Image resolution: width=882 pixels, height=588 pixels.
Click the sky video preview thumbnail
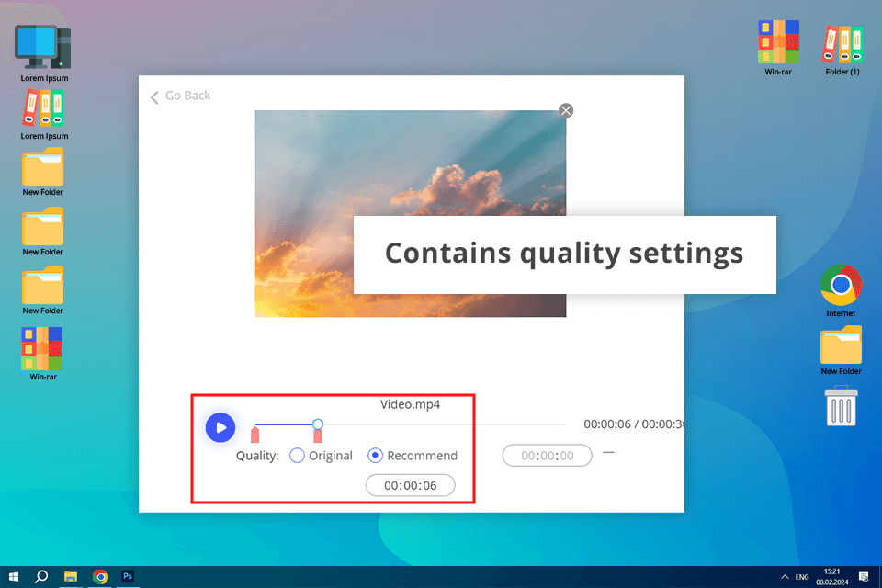coord(410,213)
